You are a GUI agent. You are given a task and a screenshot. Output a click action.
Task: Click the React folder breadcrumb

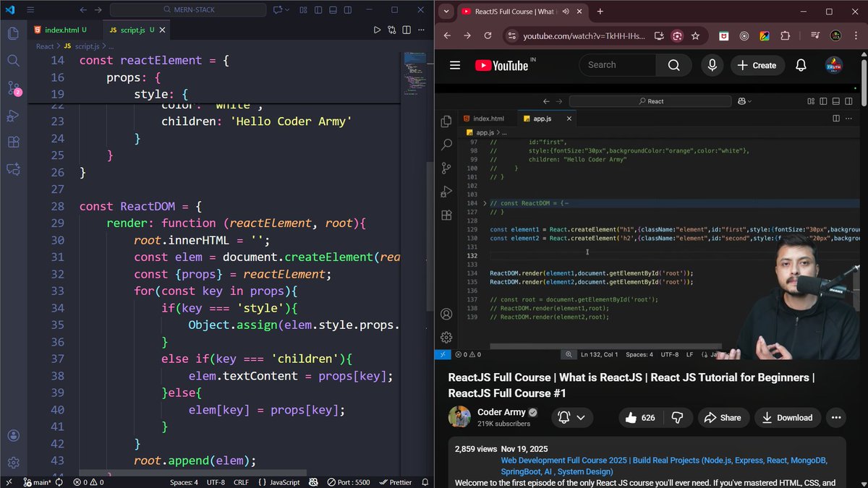[x=45, y=46]
